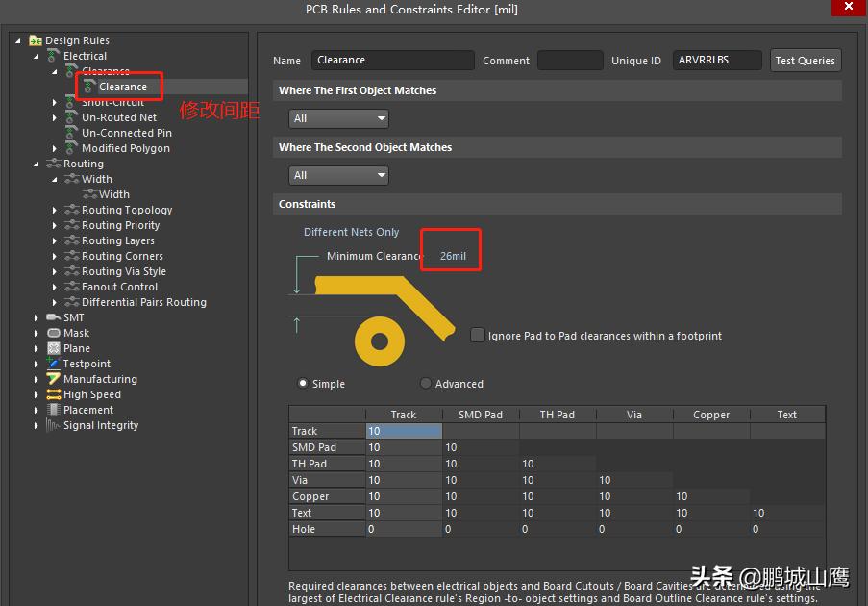Click the Design Rules folder icon

[36, 40]
